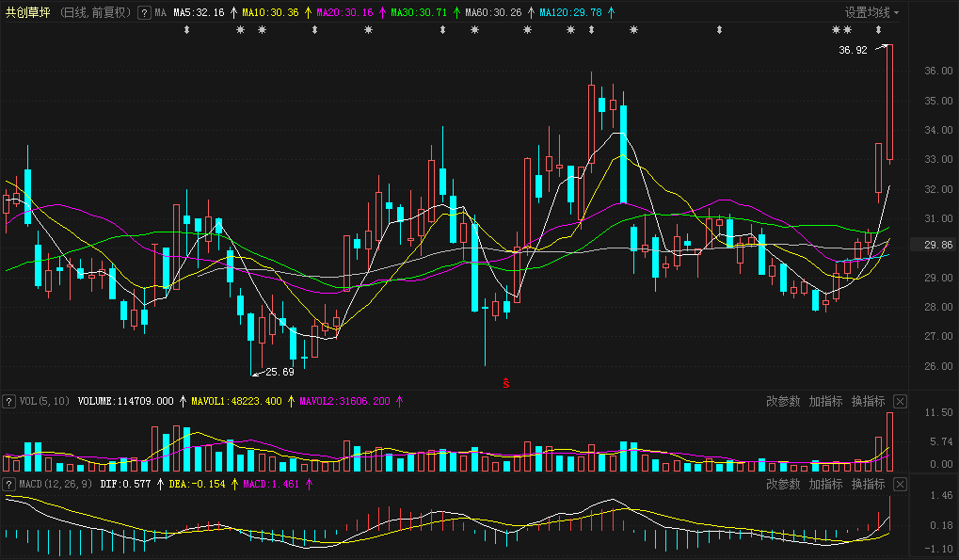Open 换指标 in the MACD panel

point(868,484)
